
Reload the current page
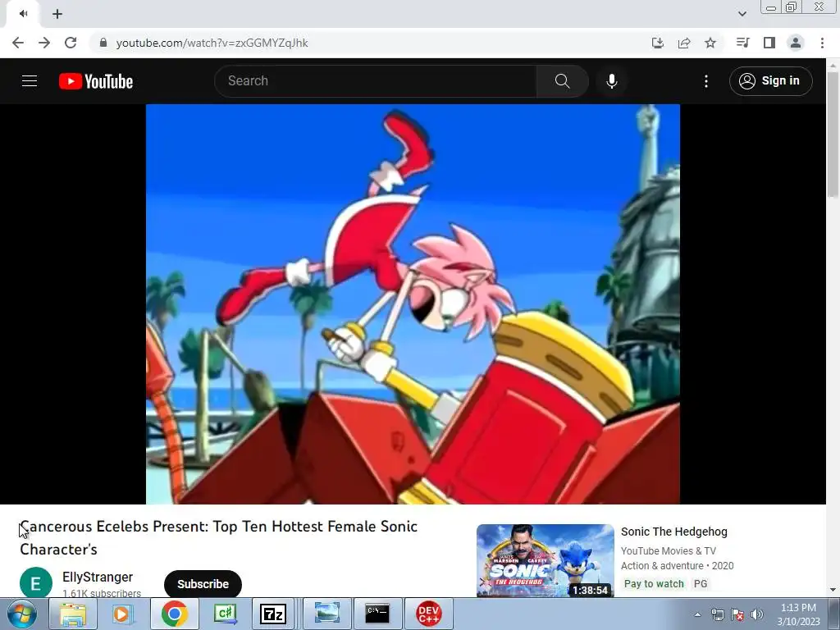pos(71,43)
